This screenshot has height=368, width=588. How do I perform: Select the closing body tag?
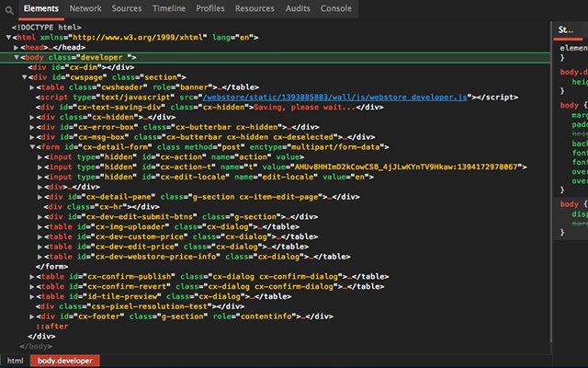point(36,346)
